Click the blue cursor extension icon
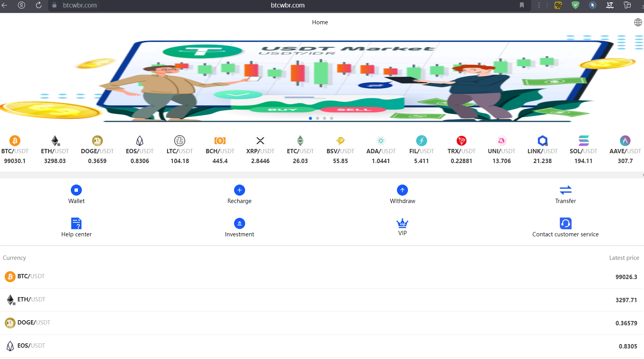644x359 pixels. (x=593, y=5)
